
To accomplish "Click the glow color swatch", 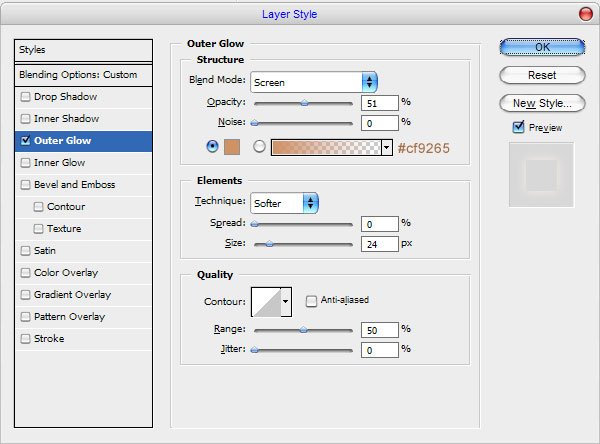I will point(232,147).
